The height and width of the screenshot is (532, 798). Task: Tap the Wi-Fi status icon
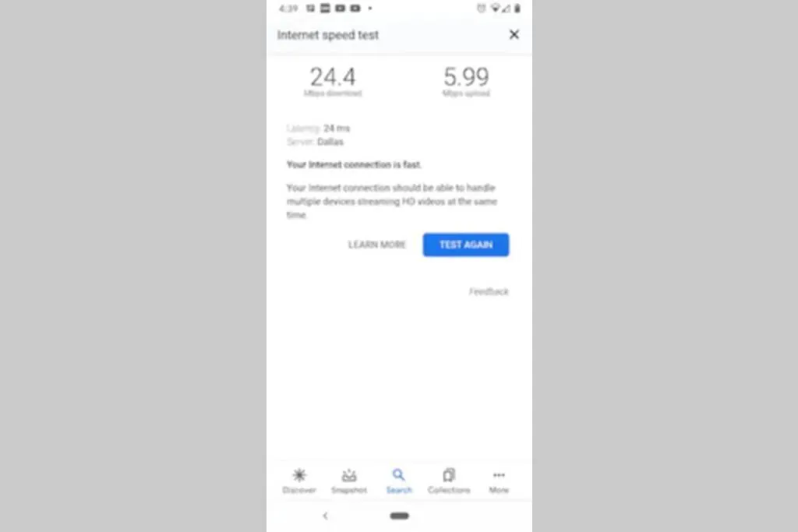pyautogui.click(x=495, y=8)
